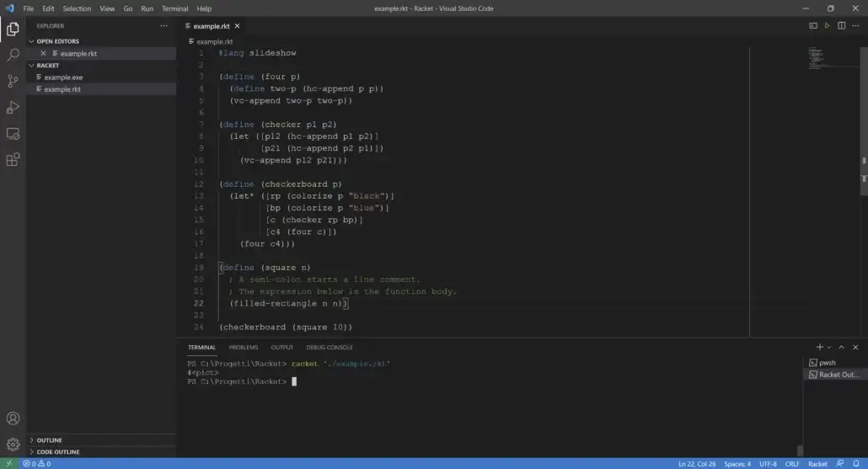Open the Accounts icon in activity bar
This screenshot has width=868, height=469.
13,418
